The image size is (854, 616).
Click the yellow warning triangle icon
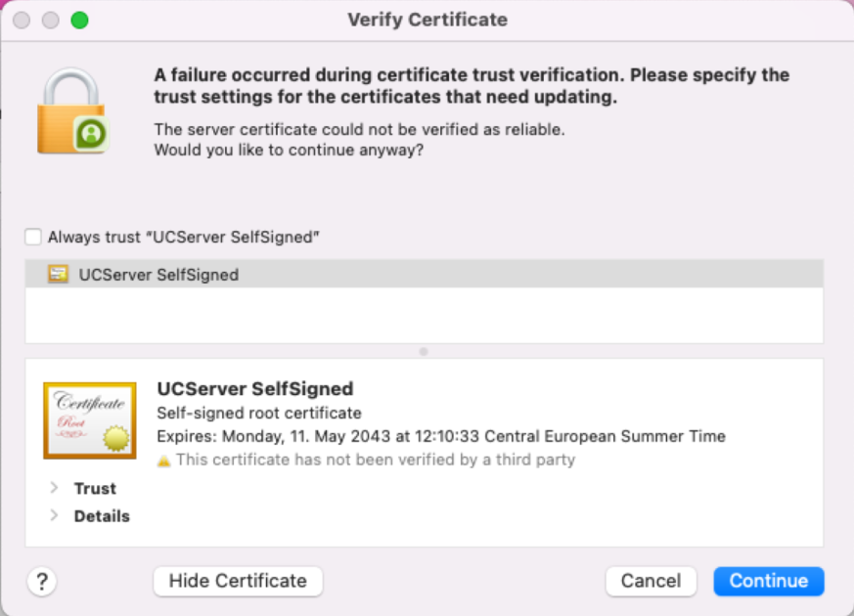click(x=163, y=460)
